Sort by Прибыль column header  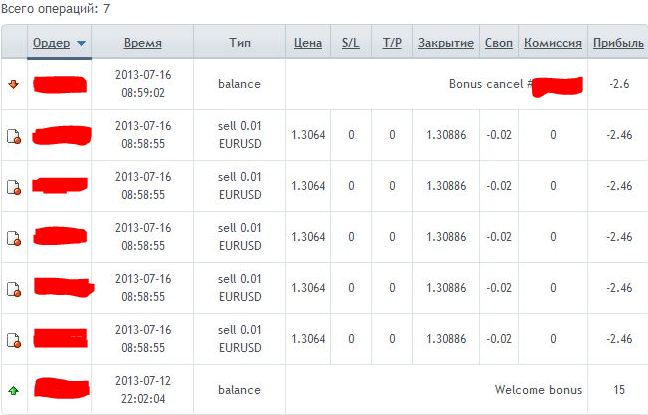(618, 43)
